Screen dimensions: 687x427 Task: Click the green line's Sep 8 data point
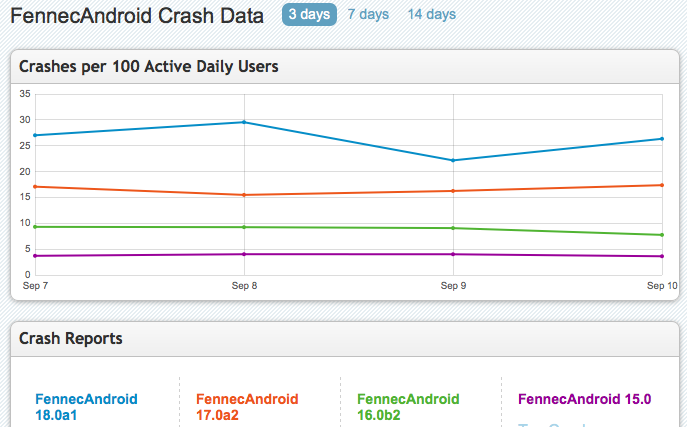click(x=245, y=227)
